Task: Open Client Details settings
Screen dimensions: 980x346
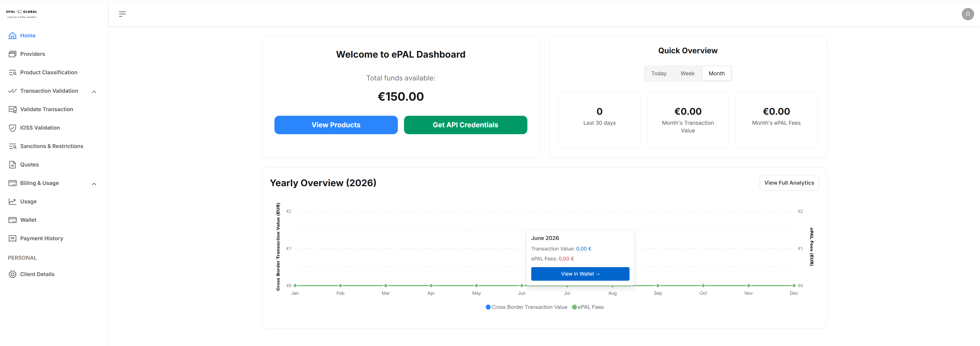Action: 37,275
